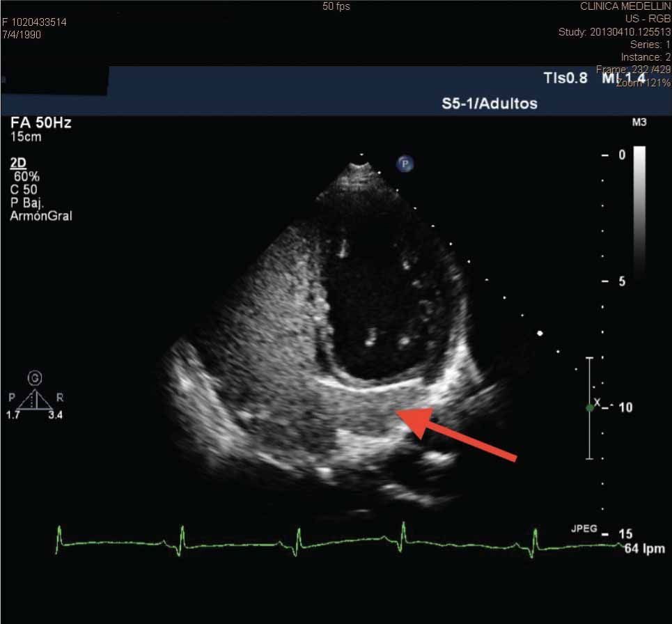The height and width of the screenshot is (624, 672).
Task: Select the underlined 2D mode label
Action: coord(19,164)
